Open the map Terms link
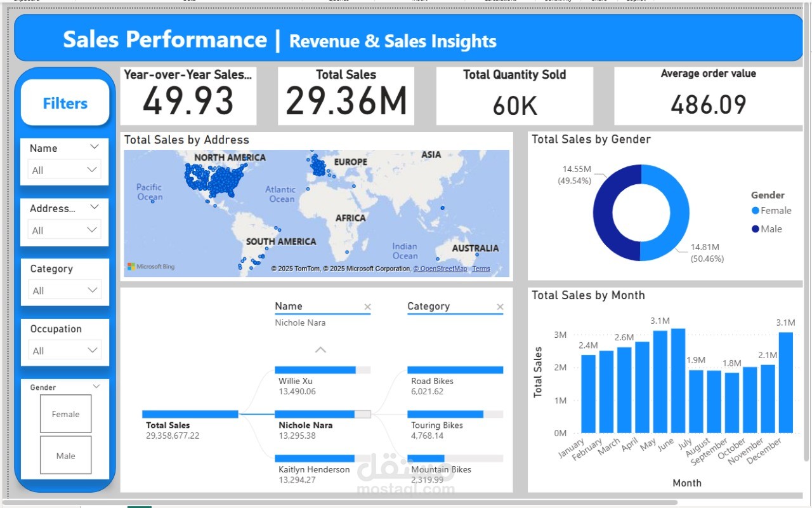The image size is (812, 508). 481,269
